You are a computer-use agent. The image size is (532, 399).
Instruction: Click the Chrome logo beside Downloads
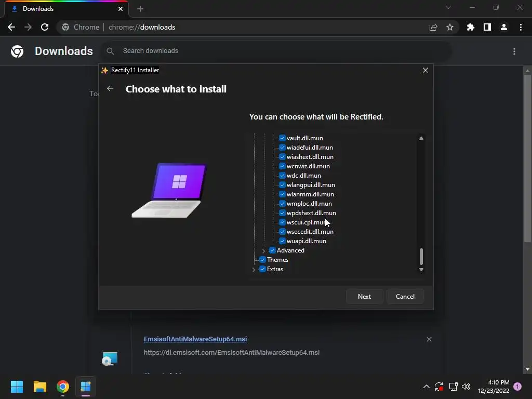coord(17,51)
